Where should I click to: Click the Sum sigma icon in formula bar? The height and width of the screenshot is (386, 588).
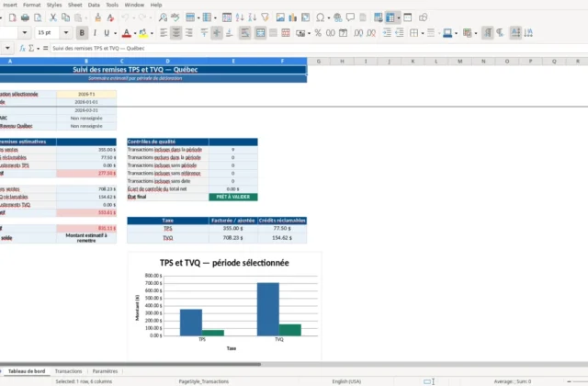tap(31, 48)
